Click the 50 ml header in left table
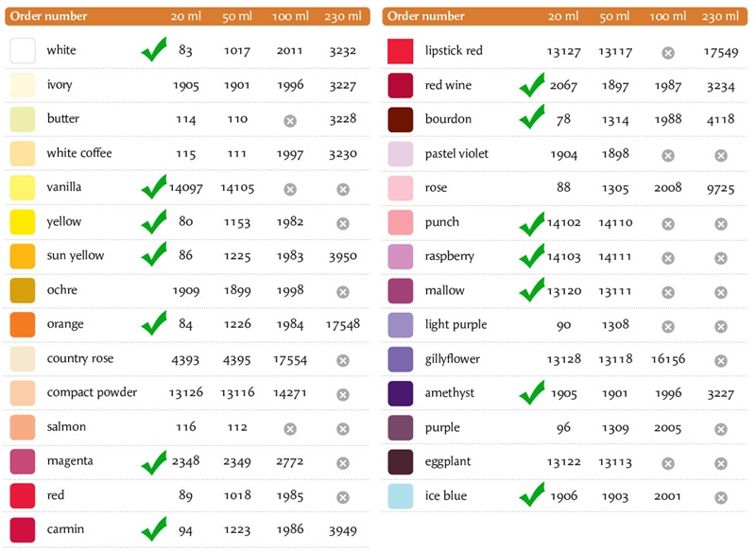This screenshot has height=551, width=756. tap(237, 16)
